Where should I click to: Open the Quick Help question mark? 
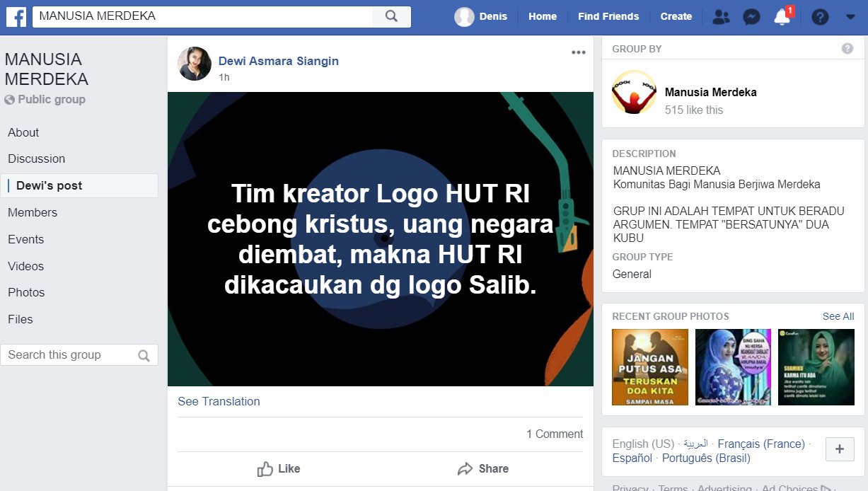pos(820,17)
